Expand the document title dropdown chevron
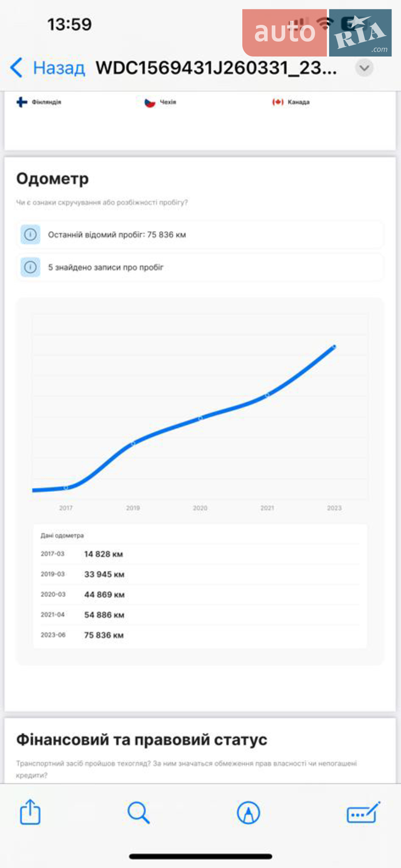The height and width of the screenshot is (868, 401). tap(364, 68)
